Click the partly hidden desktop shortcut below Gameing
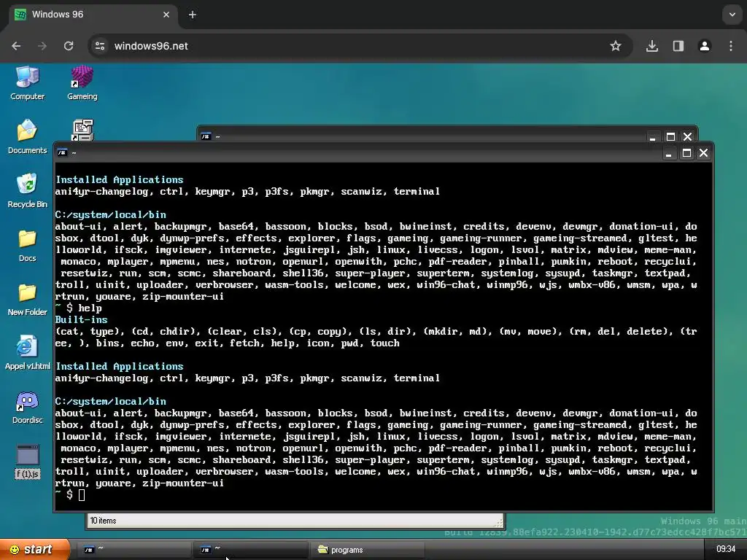This screenshot has width=747, height=560. (82, 130)
